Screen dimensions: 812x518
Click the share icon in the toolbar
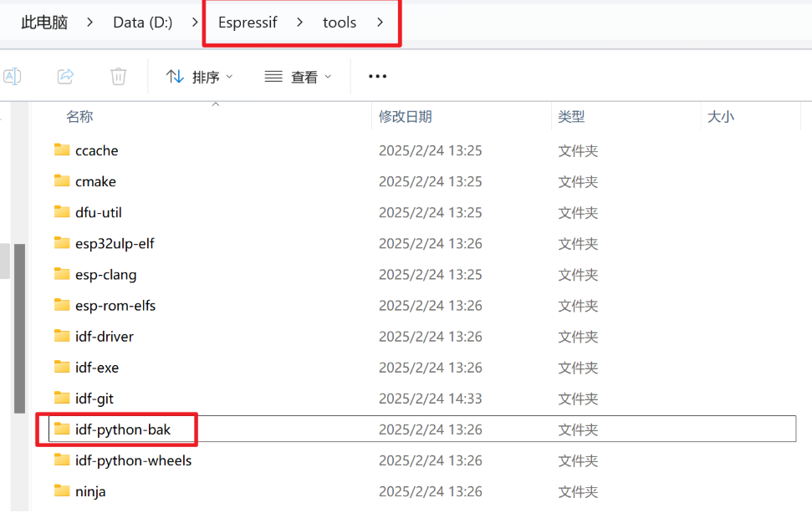[x=65, y=77]
